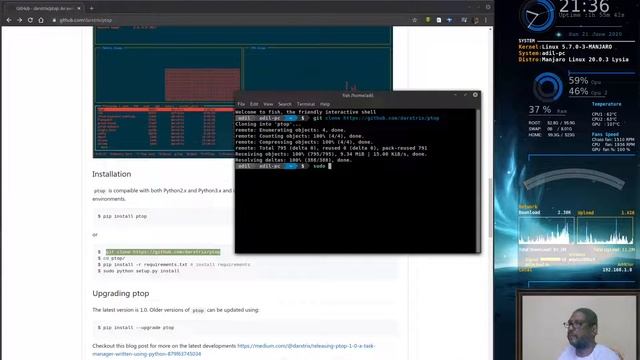Click the 21:36 time display
Viewport: 640px width, 360px height.
(x=584, y=7)
